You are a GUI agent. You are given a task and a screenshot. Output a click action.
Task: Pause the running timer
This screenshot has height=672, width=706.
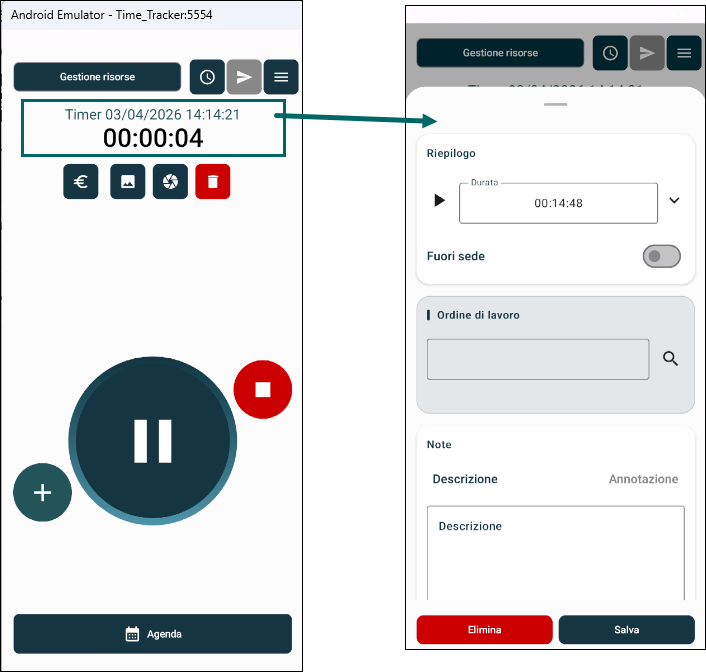pos(153,441)
